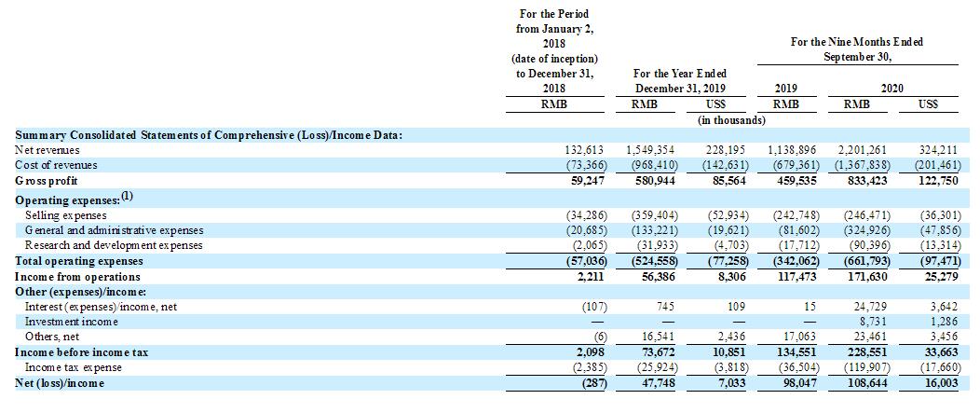Select net income value 16,003

pos(941,382)
